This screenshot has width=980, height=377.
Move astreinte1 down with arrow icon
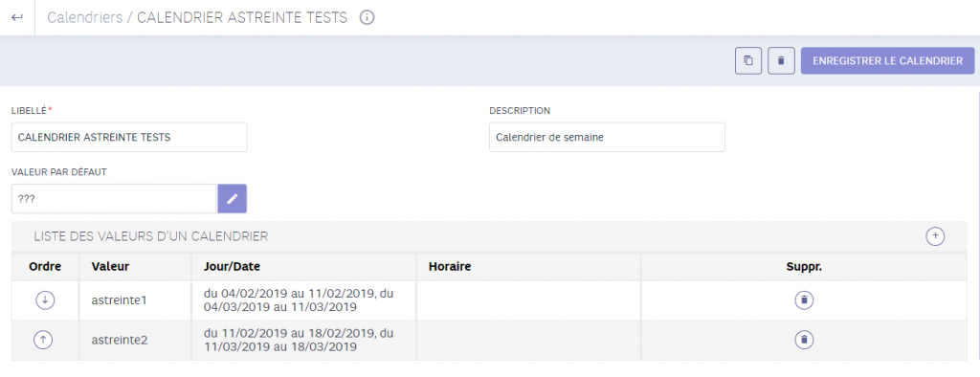coord(45,300)
